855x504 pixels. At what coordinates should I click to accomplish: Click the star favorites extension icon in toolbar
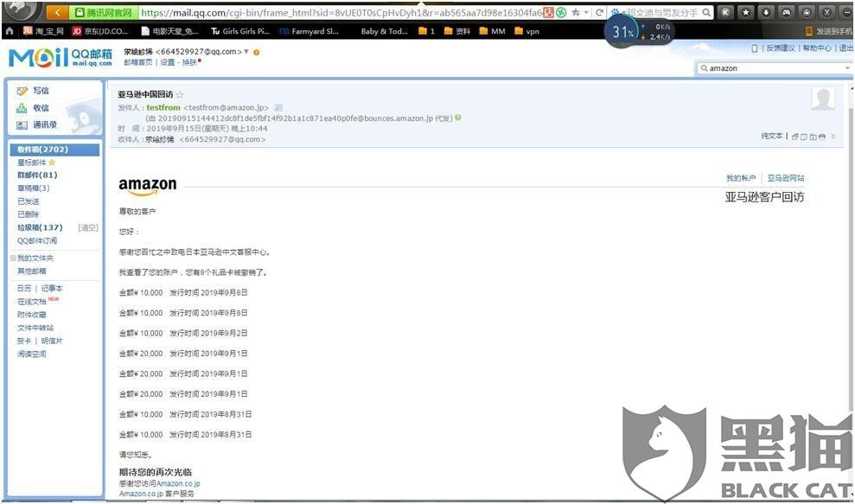(x=745, y=12)
